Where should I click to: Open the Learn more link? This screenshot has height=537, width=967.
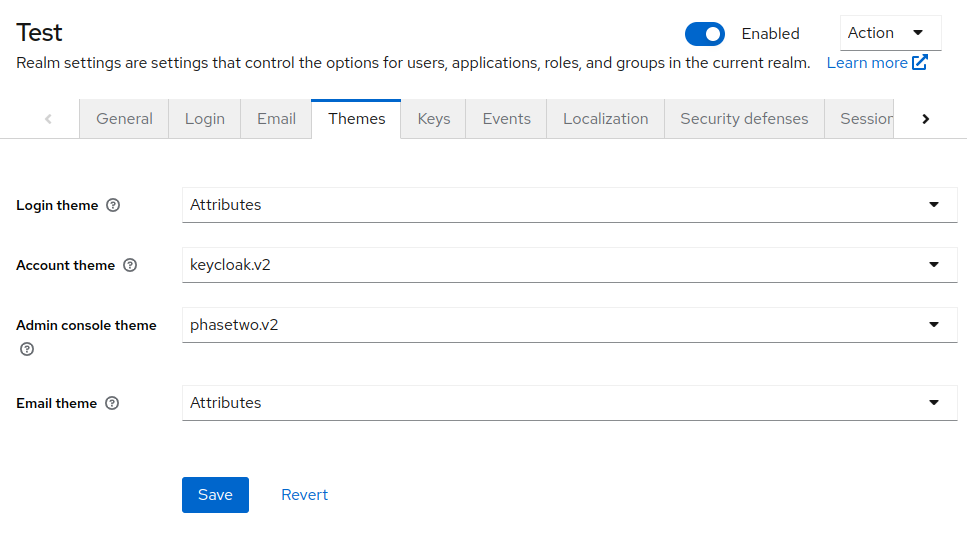click(867, 63)
